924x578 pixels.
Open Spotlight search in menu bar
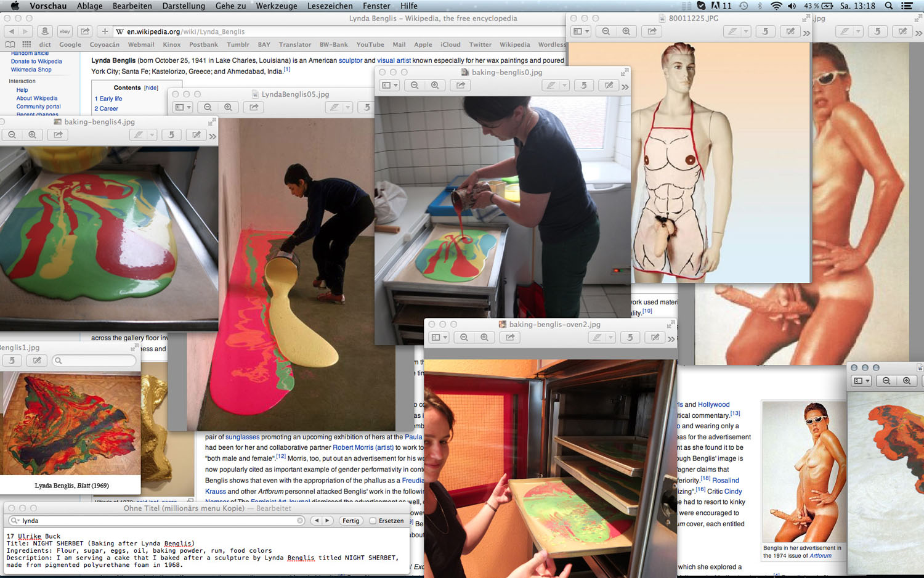click(x=889, y=6)
